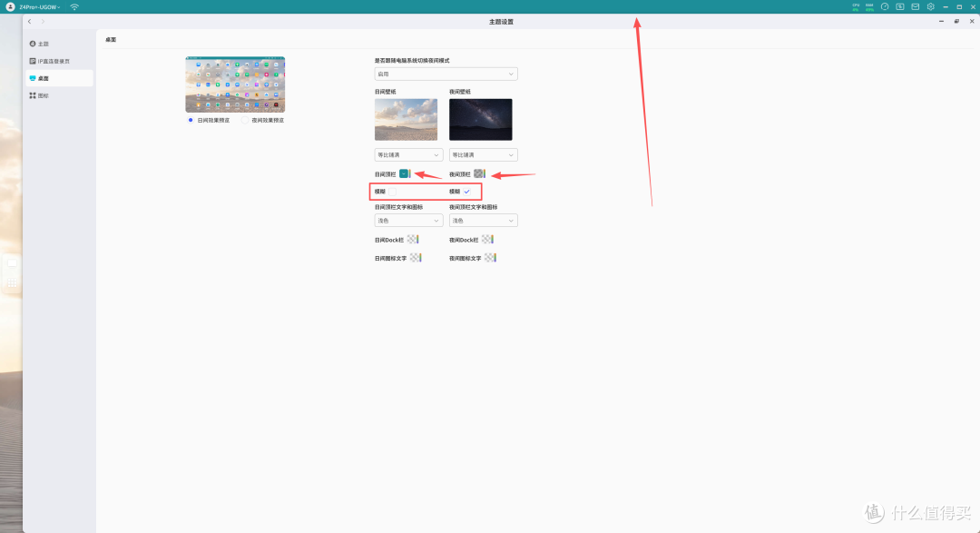Open the 日间Dock栏 color swatch
The width and height of the screenshot is (980, 533).
pyautogui.click(x=413, y=240)
